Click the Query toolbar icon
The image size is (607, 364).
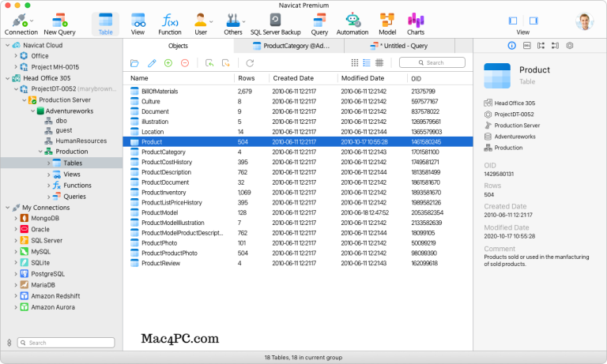[x=319, y=24]
